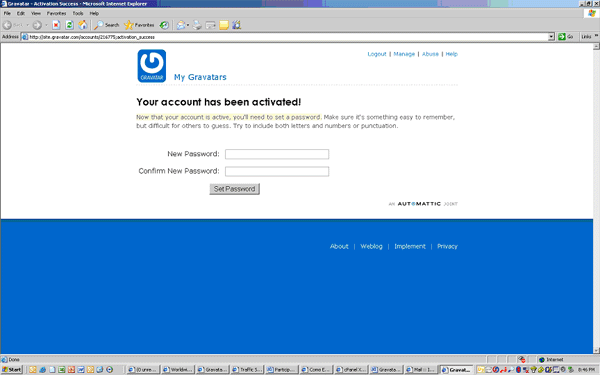
Task: Open the File menu
Action: click(7, 13)
